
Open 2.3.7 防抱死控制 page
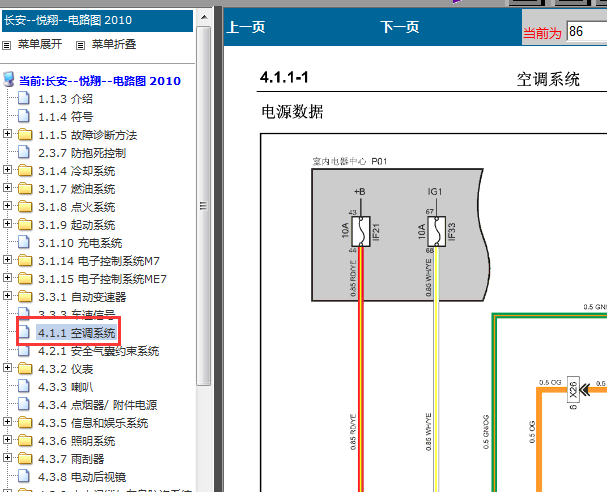coord(82,153)
